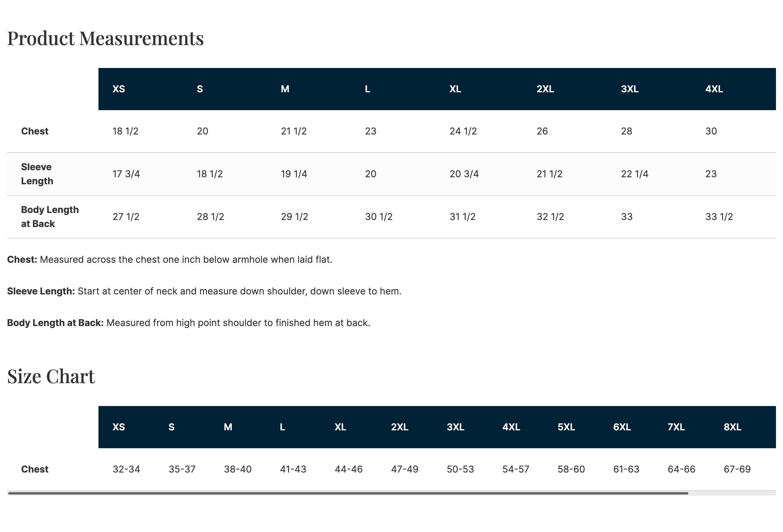Select the 33 1/2 body length value
The image size is (783, 532).
tap(719, 217)
